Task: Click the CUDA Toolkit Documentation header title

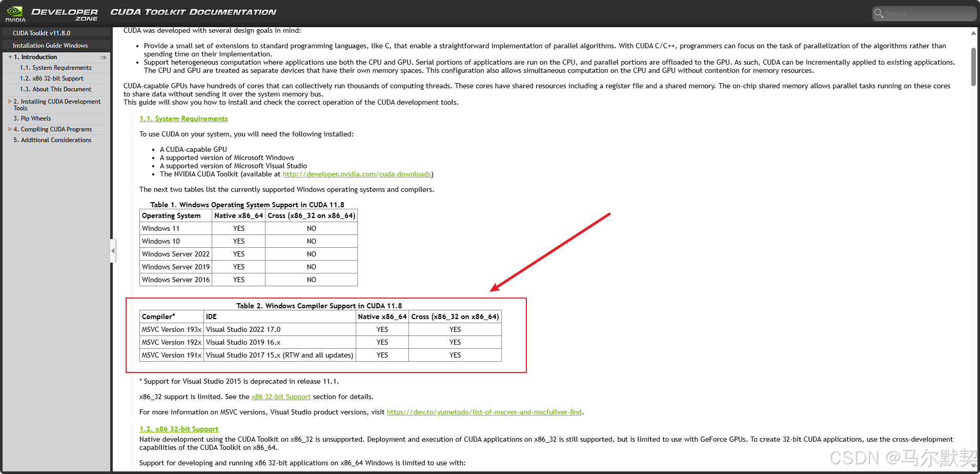Action: click(193, 12)
